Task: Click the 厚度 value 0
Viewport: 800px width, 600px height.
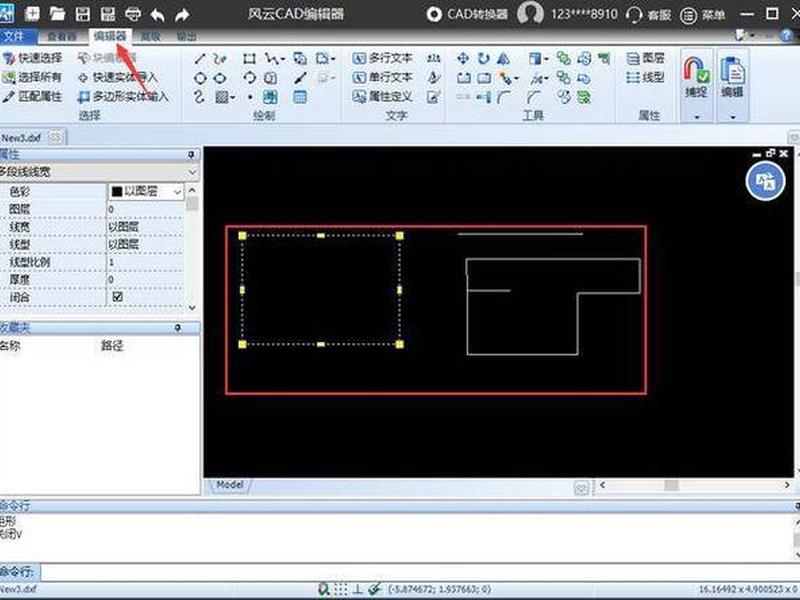Action: (x=145, y=280)
